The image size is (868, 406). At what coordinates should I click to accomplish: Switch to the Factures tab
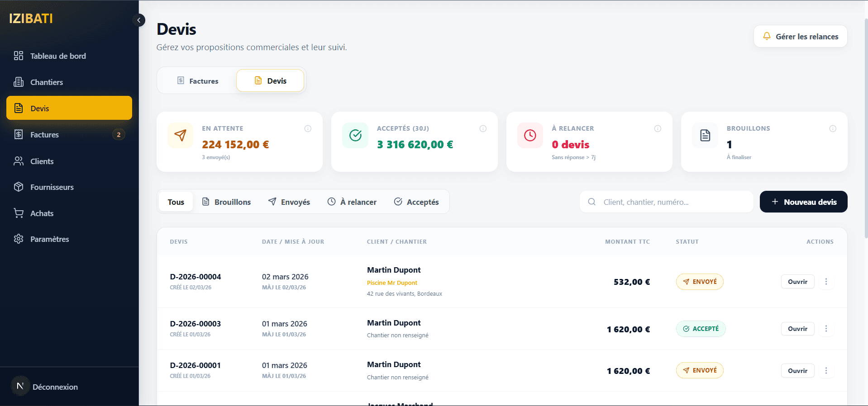[x=197, y=81]
